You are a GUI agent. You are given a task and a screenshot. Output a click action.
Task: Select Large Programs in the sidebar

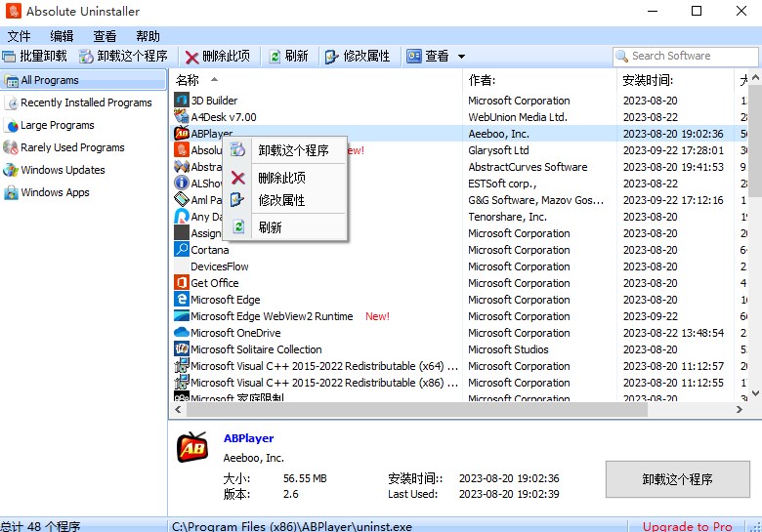tap(58, 125)
